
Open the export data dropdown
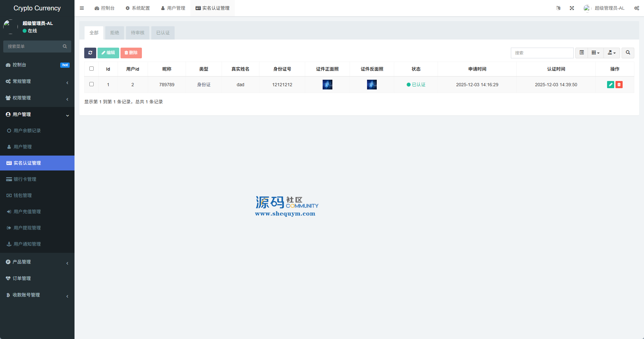pyautogui.click(x=612, y=53)
